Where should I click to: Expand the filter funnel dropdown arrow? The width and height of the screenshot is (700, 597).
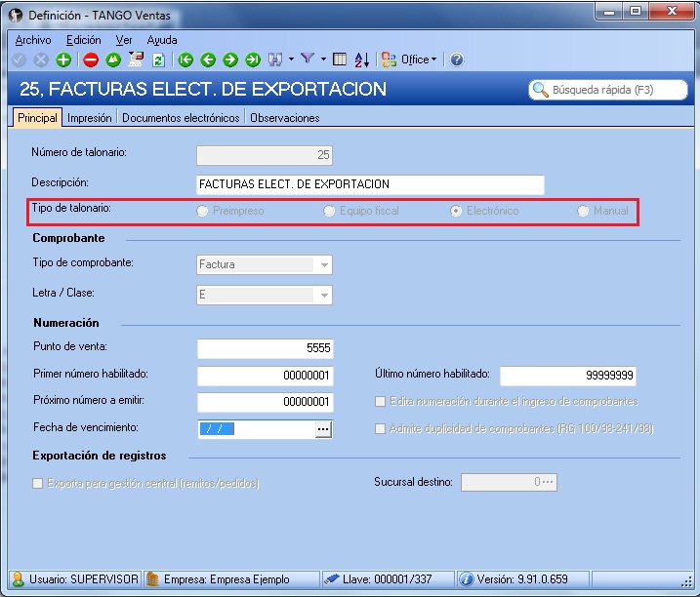323,60
